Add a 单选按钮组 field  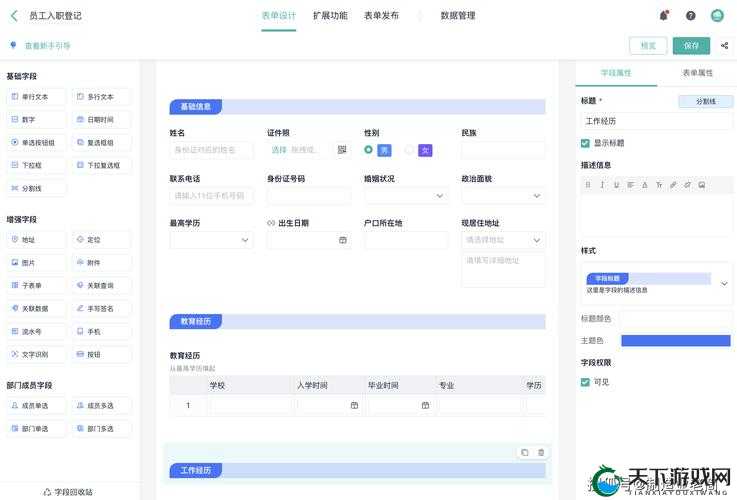(x=36, y=142)
